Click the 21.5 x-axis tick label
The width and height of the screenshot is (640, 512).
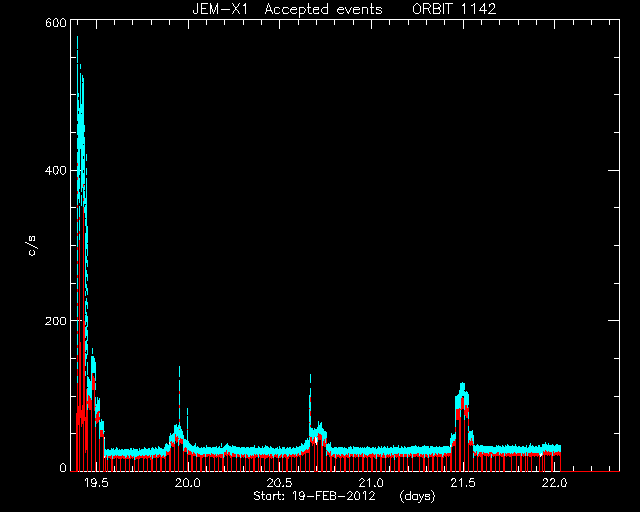pyautogui.click(x=463, y=483)
